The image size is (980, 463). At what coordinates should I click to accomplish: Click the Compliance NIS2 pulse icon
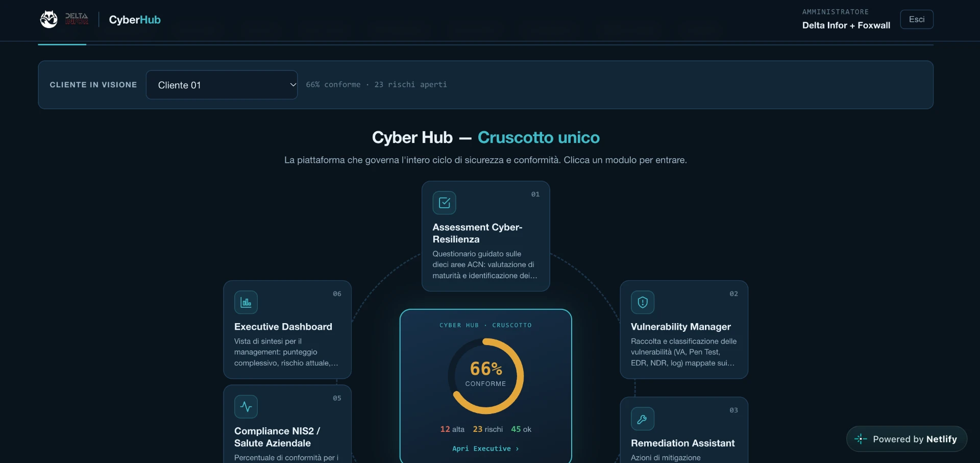(x=246, y=407)
